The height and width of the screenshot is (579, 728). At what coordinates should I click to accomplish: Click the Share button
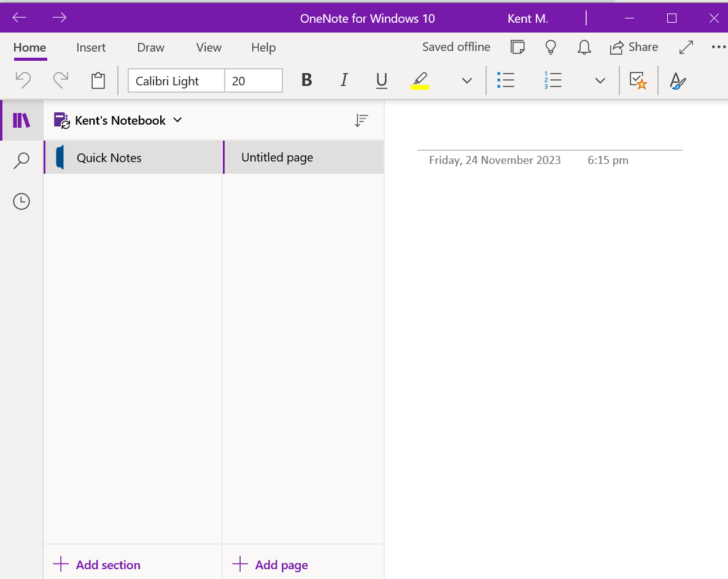pos(633,47)
